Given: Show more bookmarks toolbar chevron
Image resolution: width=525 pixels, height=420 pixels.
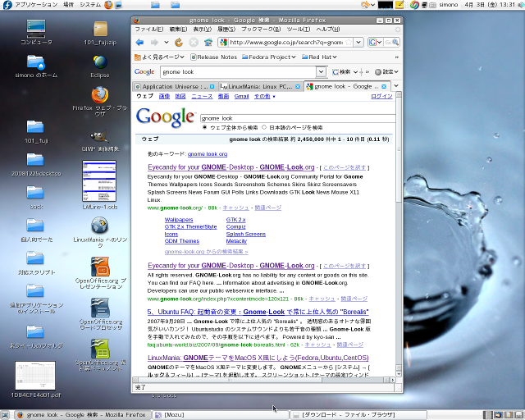Looking at the screenshot, I should 397,57.
